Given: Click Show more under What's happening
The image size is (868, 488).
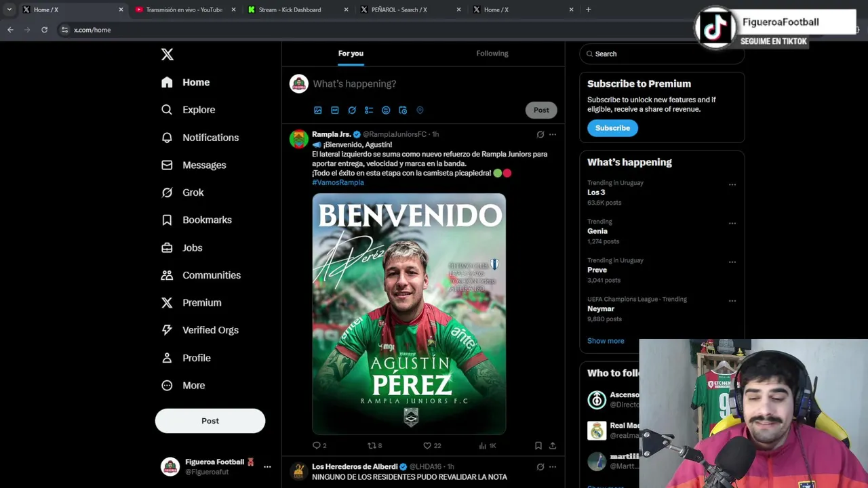Looking at the screenshot, I should point(606,341).
